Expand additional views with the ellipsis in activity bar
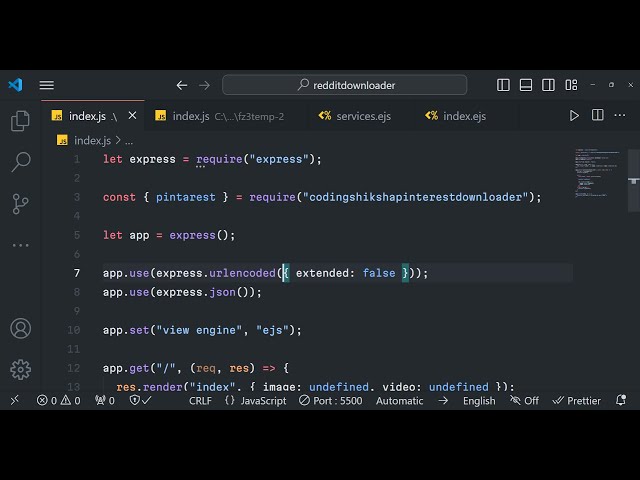Screen dimensions: 640x480 [20, 245]
